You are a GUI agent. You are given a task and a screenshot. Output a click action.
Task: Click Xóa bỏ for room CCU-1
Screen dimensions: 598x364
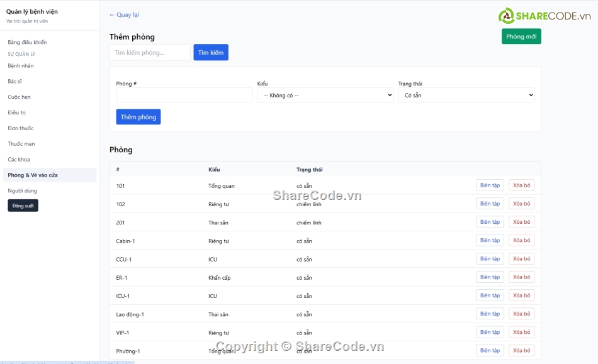(x=521, y=258)
